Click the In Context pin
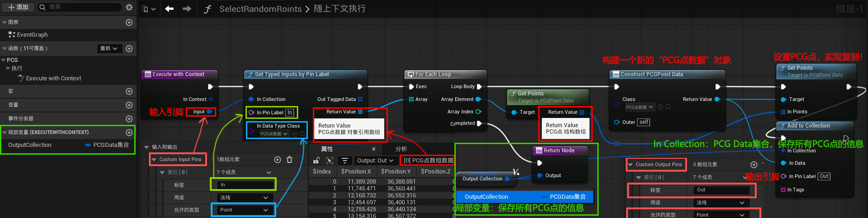 [211, 99]
